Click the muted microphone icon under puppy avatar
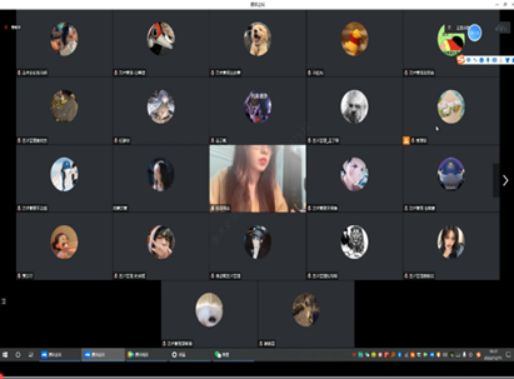The image size is (514, 379). click(x=213, y=73)
